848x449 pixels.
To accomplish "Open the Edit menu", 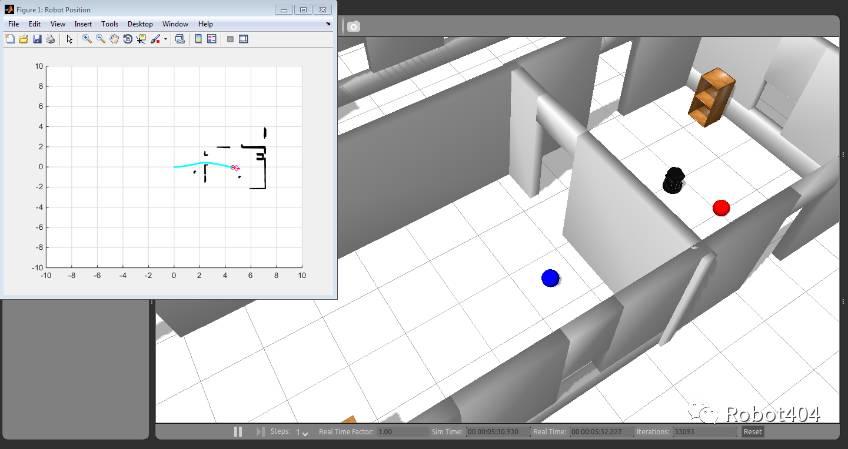I will pos(35,24).
